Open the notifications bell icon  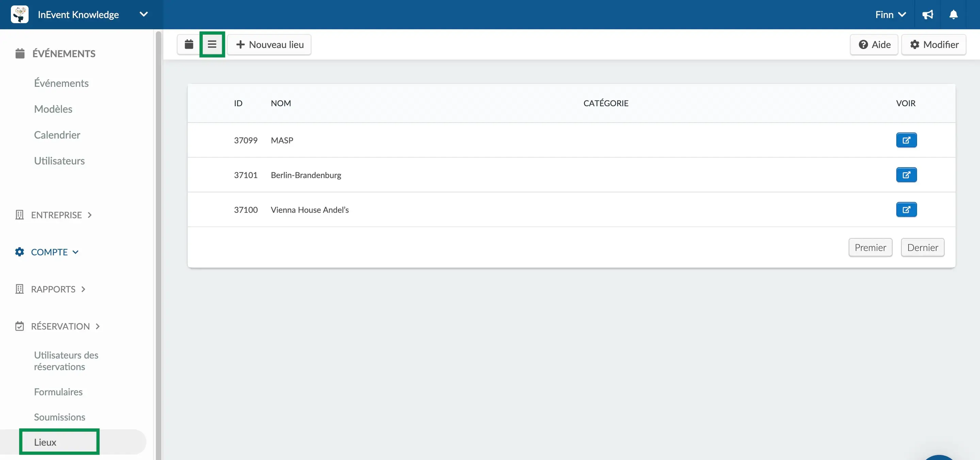point(953,14)
